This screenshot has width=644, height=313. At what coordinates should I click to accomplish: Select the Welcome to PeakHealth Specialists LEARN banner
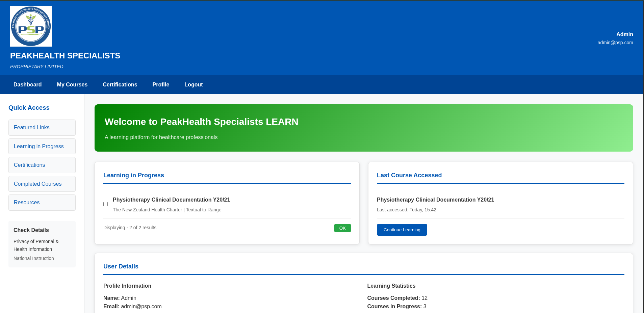click(202, 122)
